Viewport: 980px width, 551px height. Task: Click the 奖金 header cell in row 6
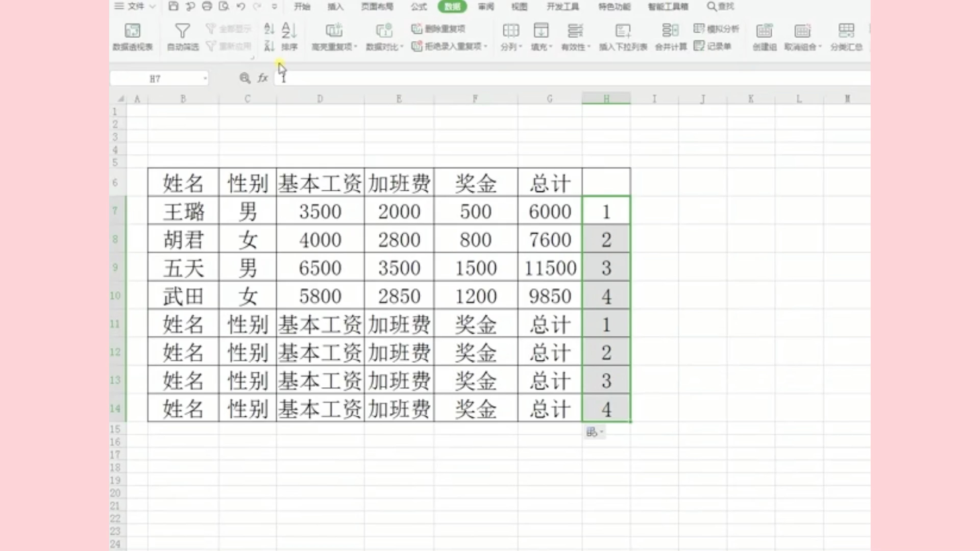click(x=476, y=183)
